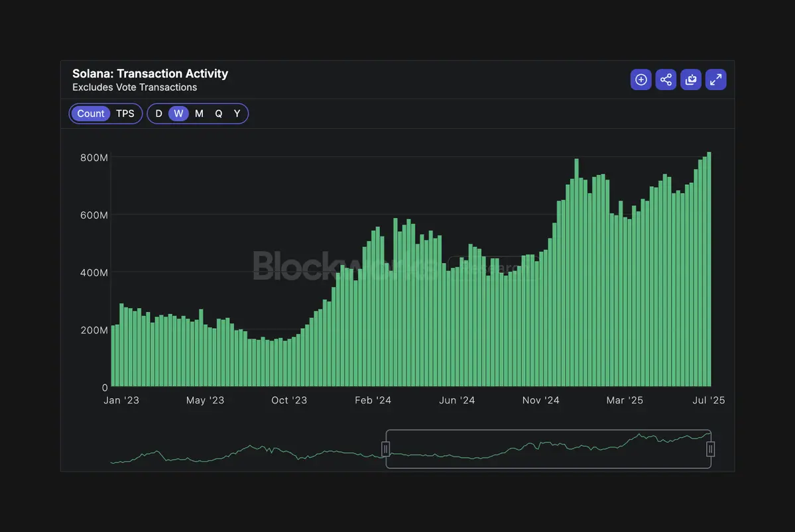The image size is (795, 532).
Task: Click the 'Solana: Transaction Activity' title
Action: pyautogui.click(x=150, y=74)
